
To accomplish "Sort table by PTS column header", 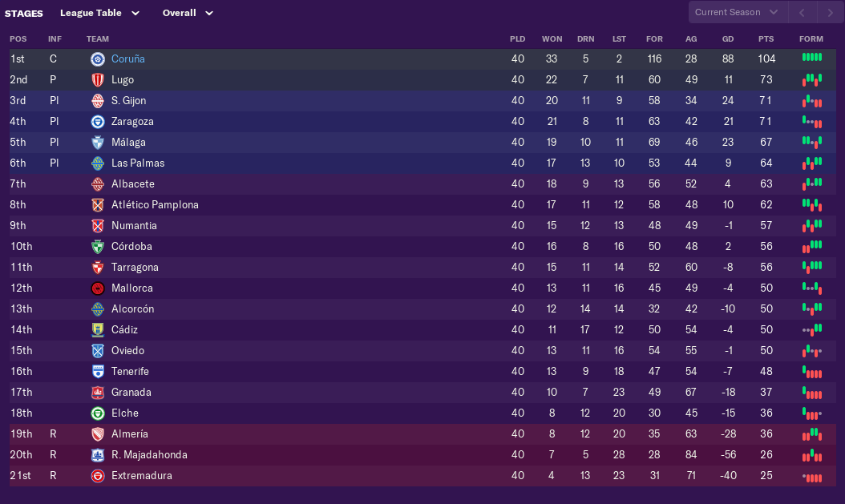I will pos(766,39).
